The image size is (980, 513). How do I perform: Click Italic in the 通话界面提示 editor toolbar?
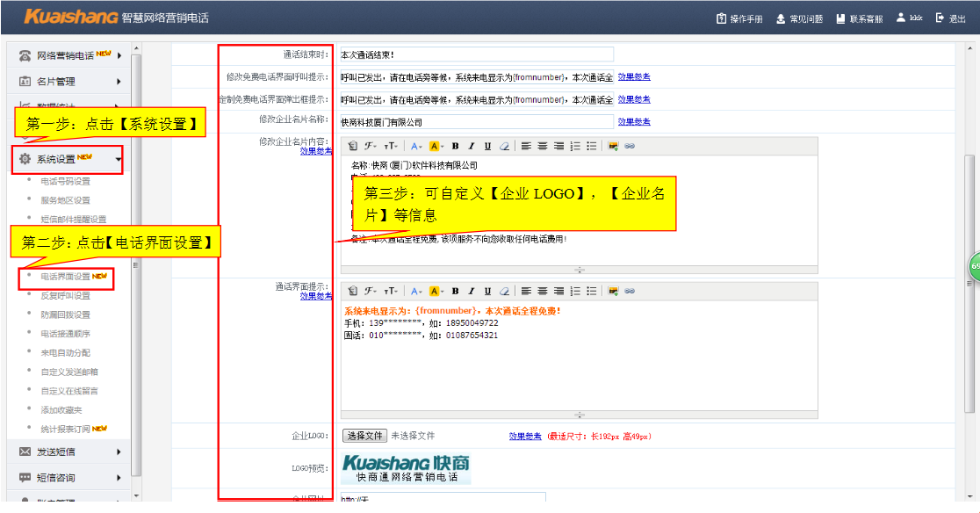pos(471,291)
